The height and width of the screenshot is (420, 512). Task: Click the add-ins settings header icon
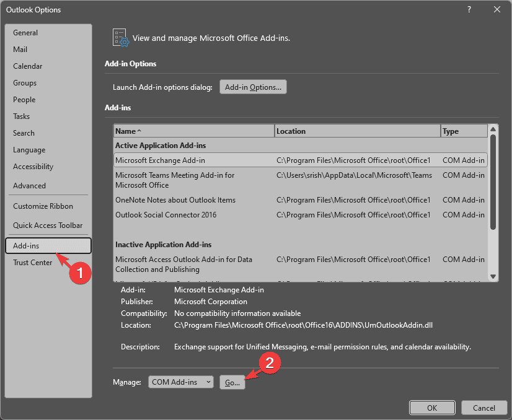(x=120, y=38)
